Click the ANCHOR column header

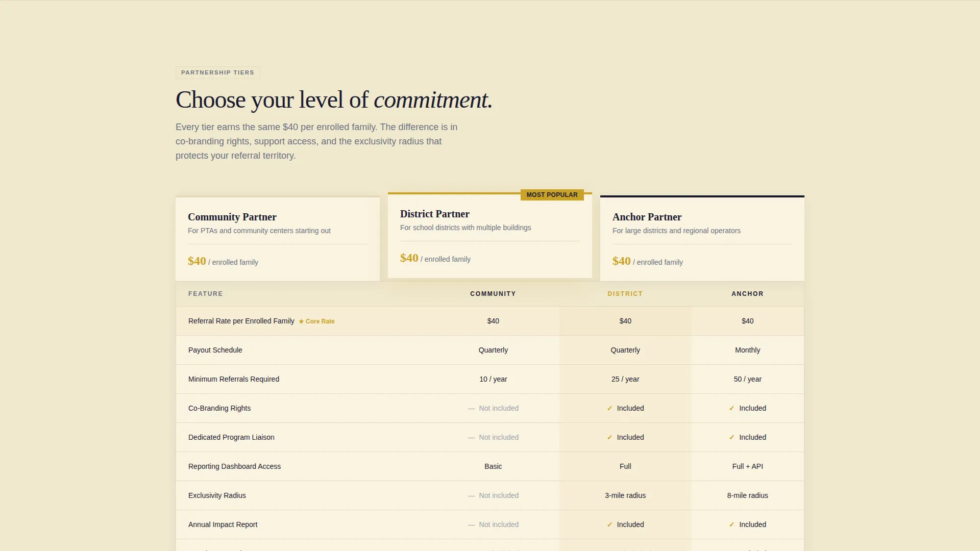(x=748, y=294)
